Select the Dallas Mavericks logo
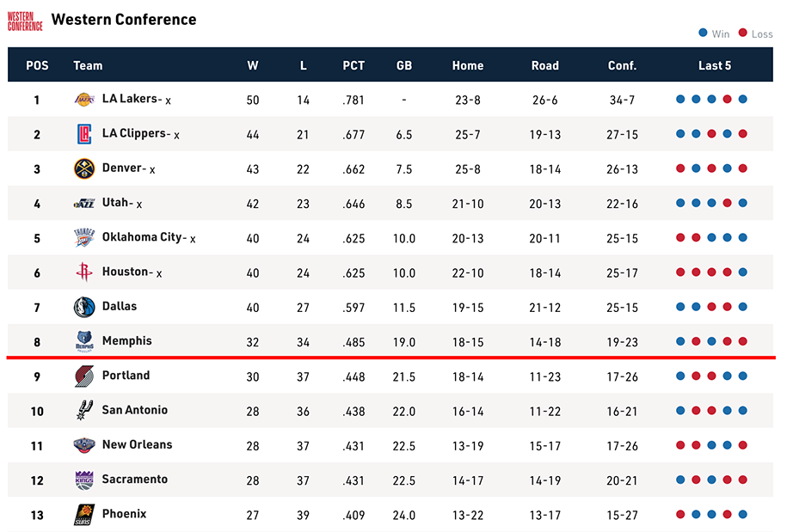This screenshot has height=532, width=787. coord(84,307)
